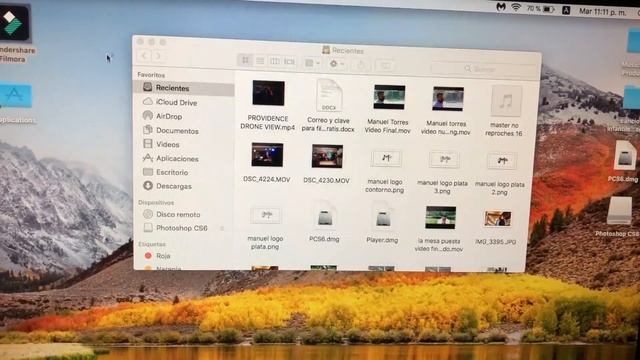Switch Finder to list view
This screenshot has width=640, height=360.
(260, 61)
